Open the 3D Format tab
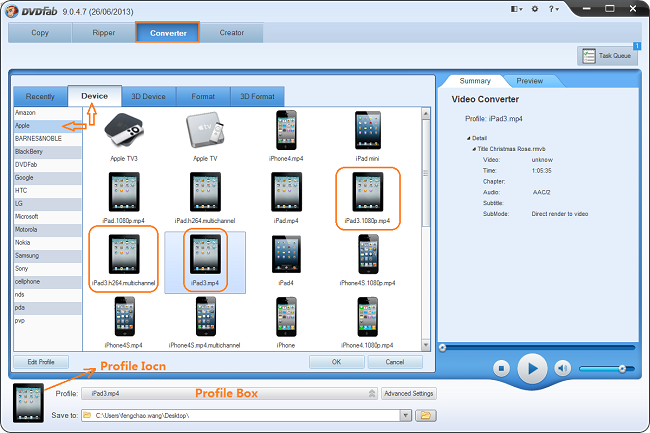Image resolution: width=650 pixels, height=433 pixels. click(x=257, y=97)
